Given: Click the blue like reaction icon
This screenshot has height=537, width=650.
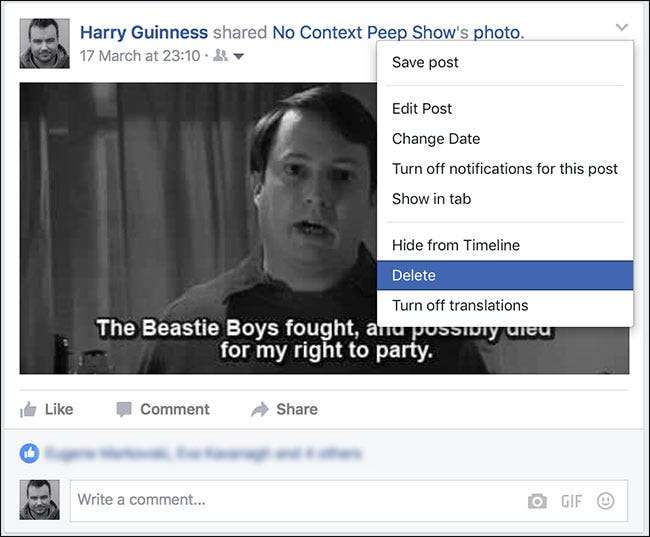Looking at the screenshot, I should click(28, 454).
